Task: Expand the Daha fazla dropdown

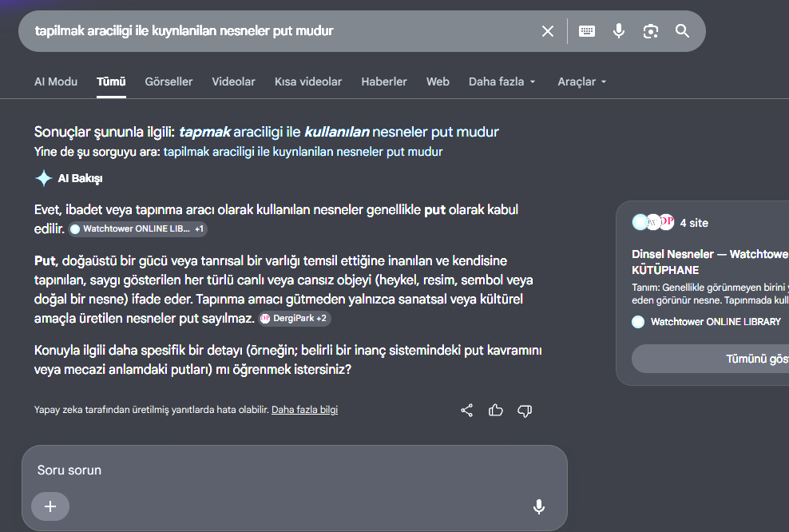Action: [502, 81]
